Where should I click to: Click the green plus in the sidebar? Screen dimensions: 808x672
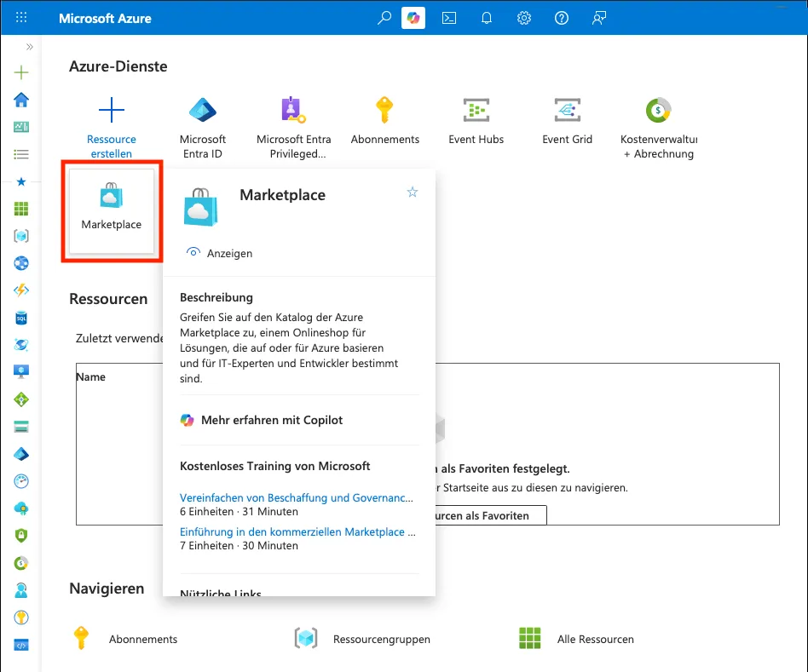21,72
